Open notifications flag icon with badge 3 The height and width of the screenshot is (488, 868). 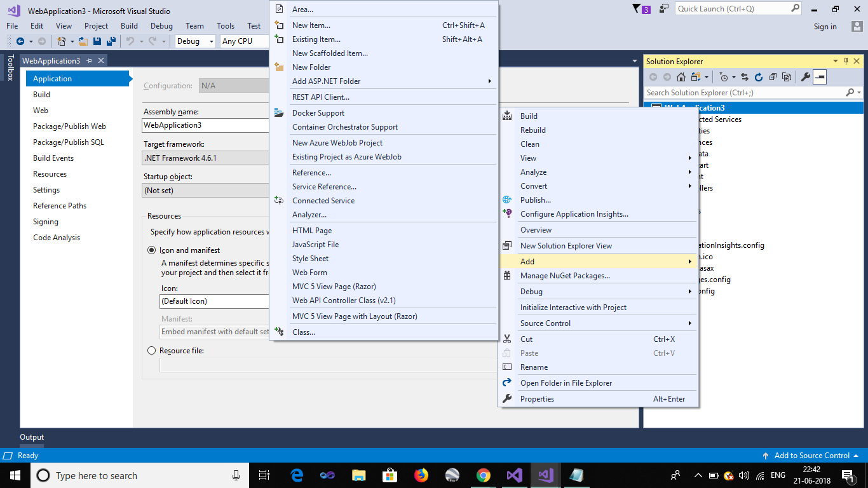pyautogui.click(x=641, y=9)
